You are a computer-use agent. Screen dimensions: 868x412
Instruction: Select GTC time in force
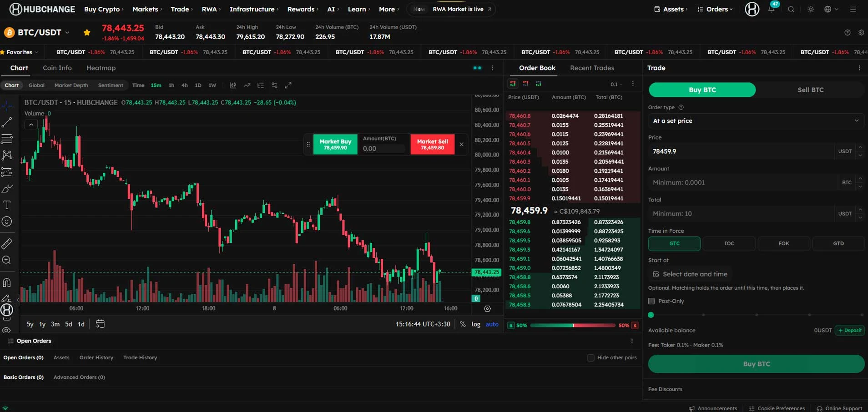[x=674, y=244]
